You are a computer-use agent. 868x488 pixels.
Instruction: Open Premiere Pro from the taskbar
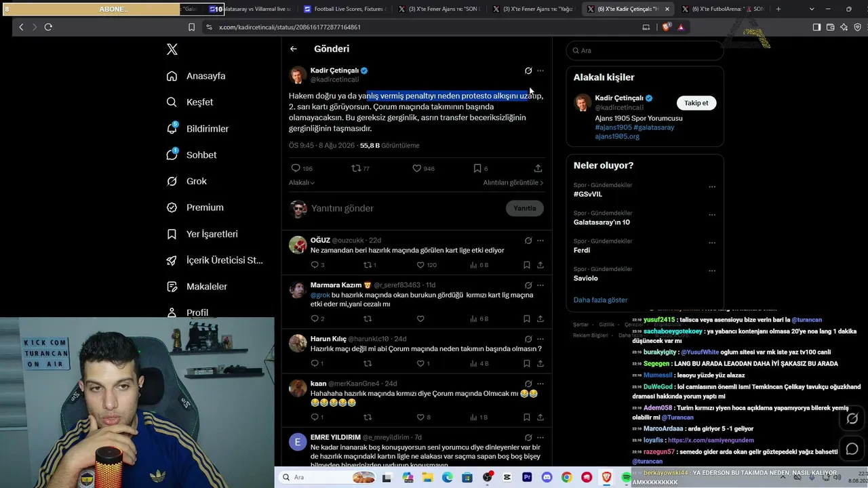(527, 477)
